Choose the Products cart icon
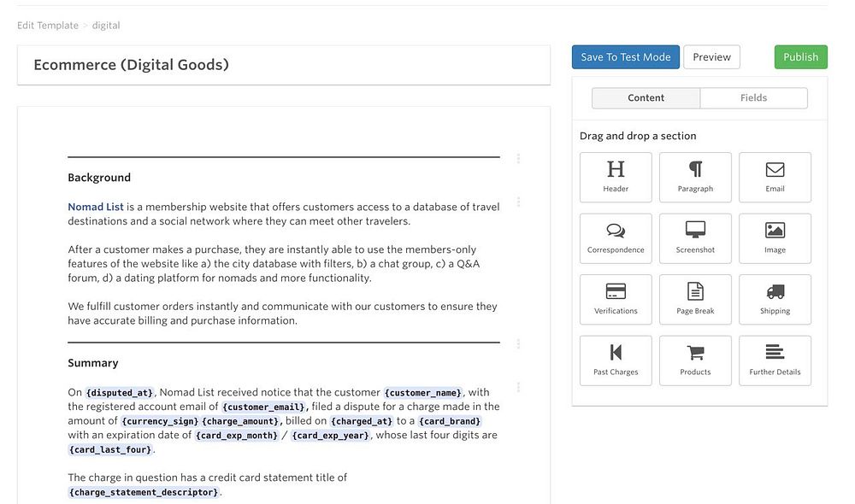855x504 pixels. pos(695,352)
